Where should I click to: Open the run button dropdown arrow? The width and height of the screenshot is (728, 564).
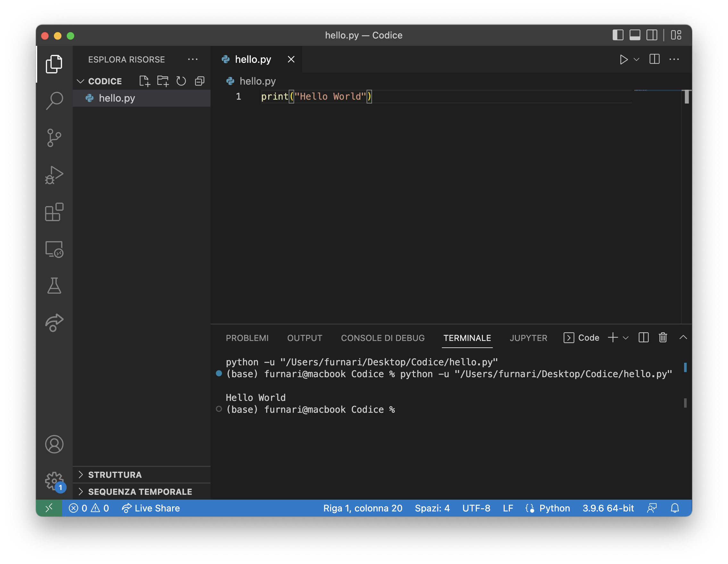(636, 60)
